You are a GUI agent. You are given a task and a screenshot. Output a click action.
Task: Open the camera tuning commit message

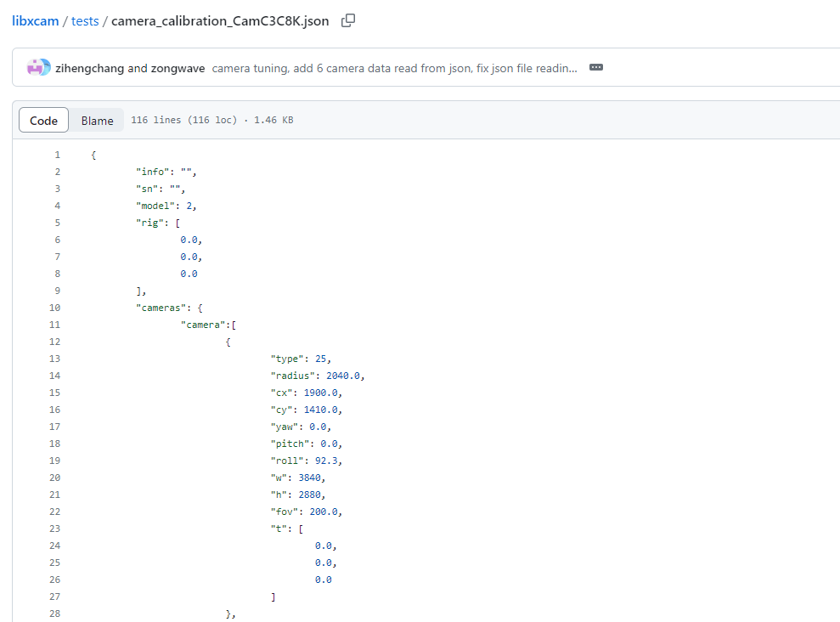pyautogui.click(x=394, y=68)
